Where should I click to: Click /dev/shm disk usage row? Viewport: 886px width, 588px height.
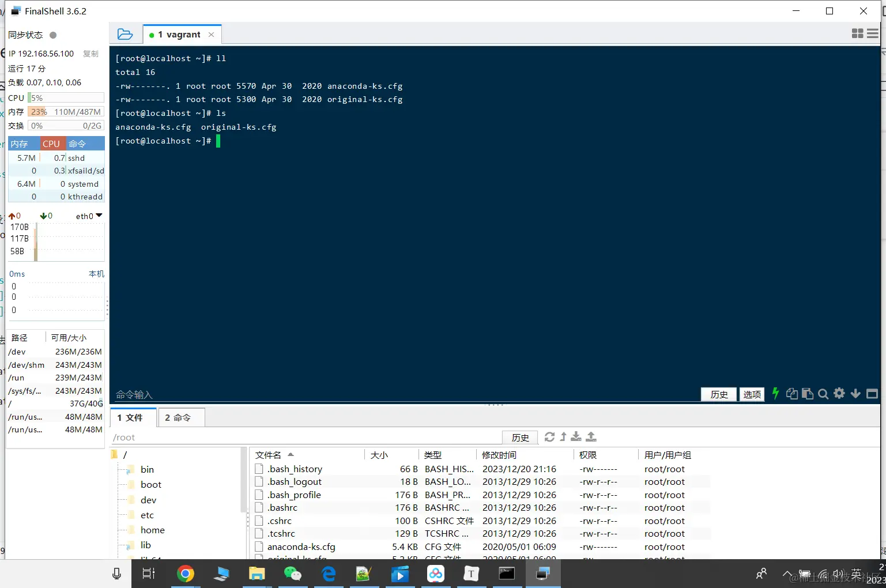tap(55, 365)
